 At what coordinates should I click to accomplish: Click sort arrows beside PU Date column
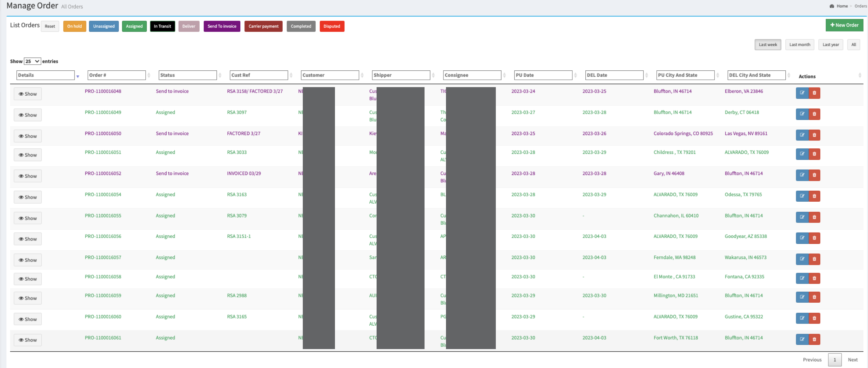point(576,75)
